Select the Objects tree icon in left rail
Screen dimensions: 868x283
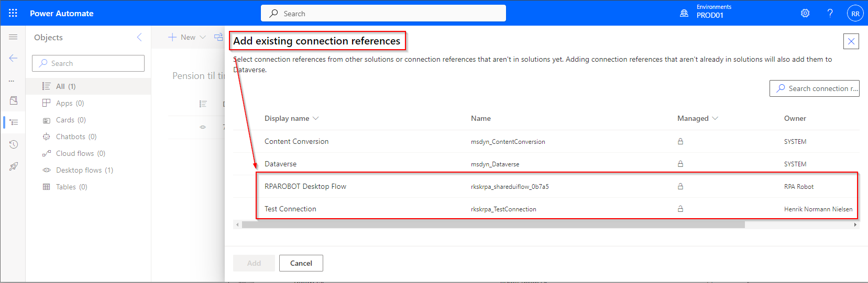coord(14,122)
